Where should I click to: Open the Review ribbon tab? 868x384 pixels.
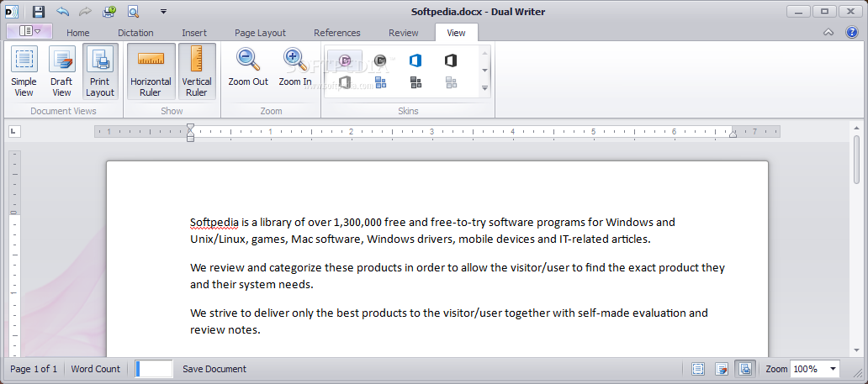click(x=404, y=33)
